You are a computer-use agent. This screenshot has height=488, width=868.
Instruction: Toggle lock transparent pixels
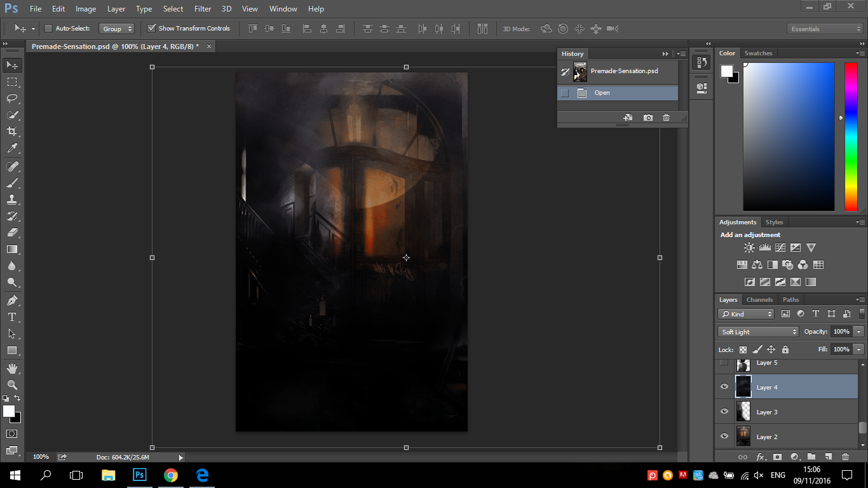[743, 349]
